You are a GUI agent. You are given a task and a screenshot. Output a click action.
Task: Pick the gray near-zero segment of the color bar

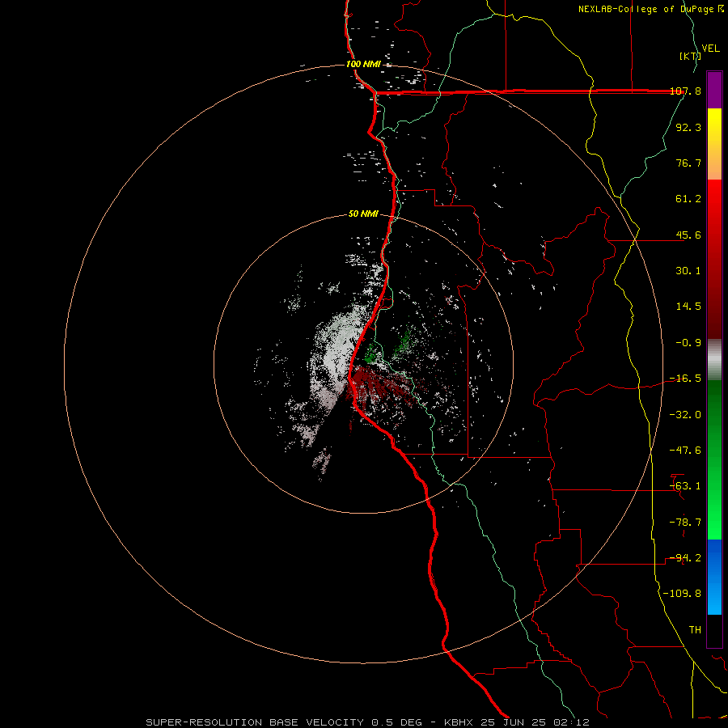pos(714,360)
